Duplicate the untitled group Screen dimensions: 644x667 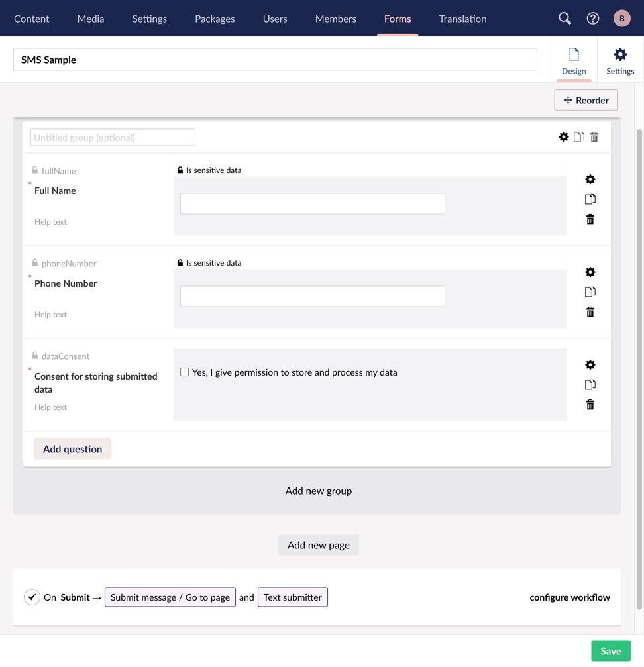(579, 137)
